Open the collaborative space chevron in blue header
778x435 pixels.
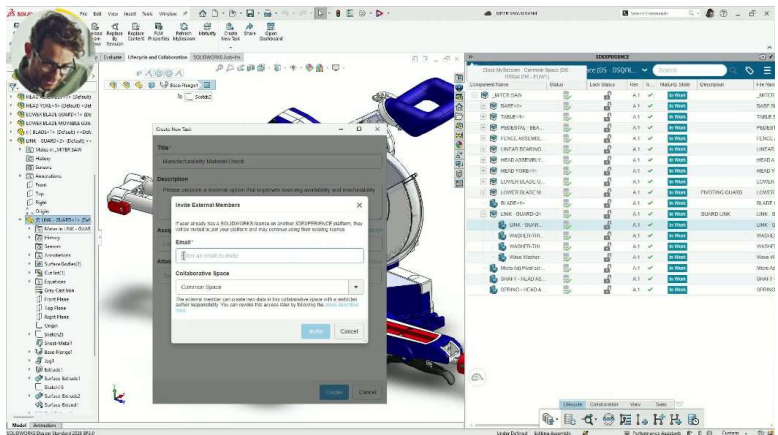(x=645, y=70)
